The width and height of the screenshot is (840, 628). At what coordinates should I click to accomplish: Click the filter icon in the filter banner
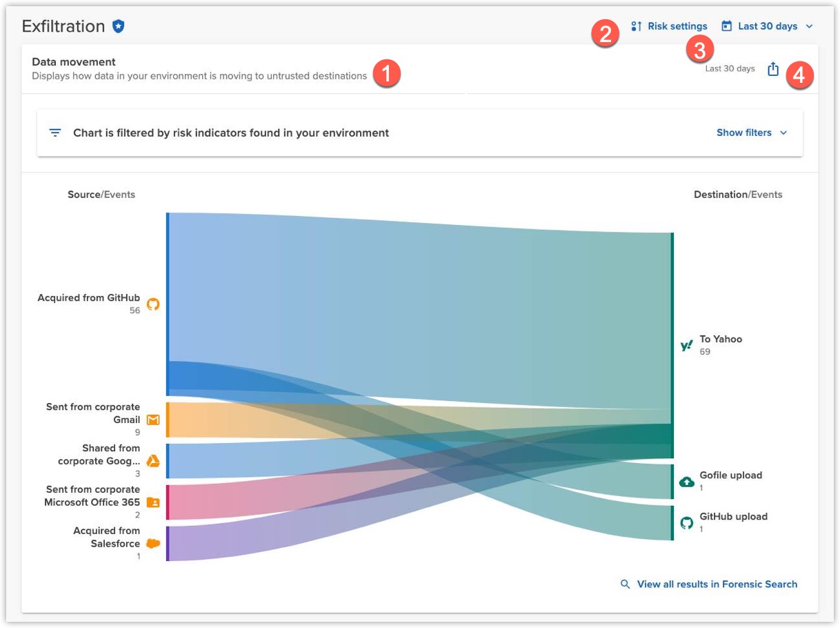click(x=55, y=132)
